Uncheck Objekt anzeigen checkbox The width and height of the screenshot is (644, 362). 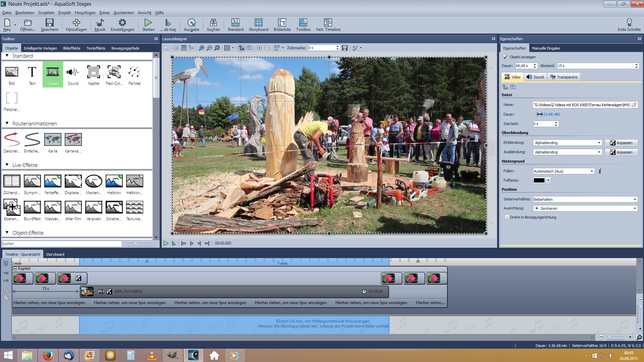(x=505, y=57)
